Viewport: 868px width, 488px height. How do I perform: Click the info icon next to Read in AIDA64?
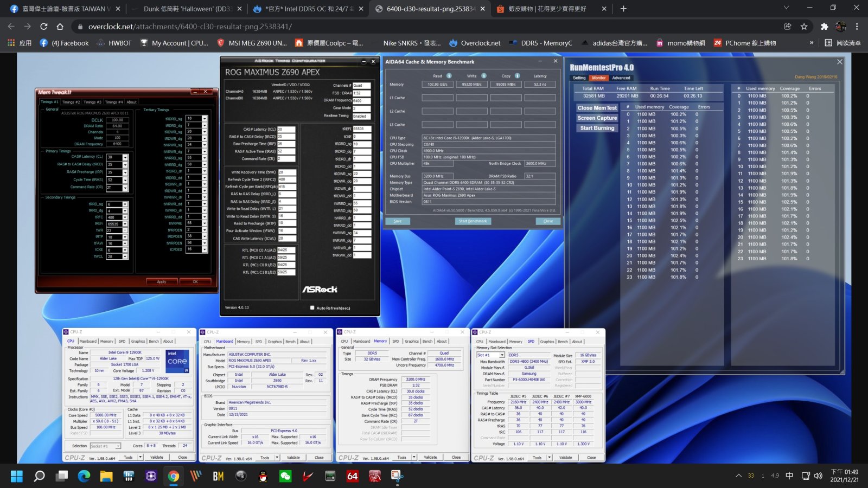(449, 76)
